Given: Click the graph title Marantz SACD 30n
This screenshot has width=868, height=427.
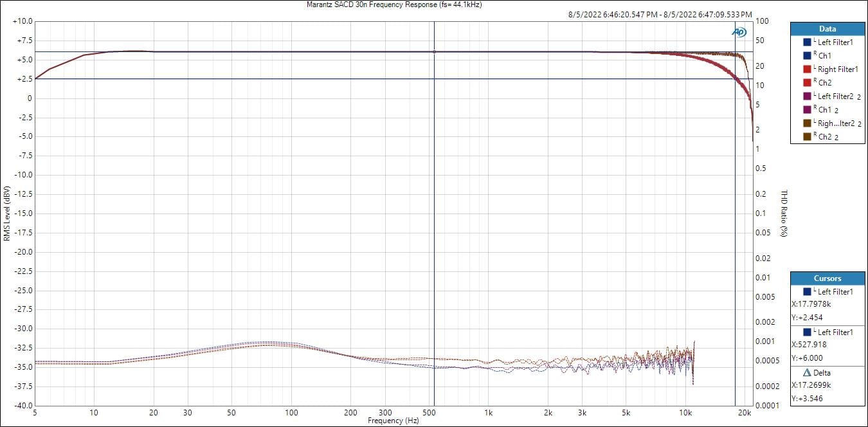Looking at the screenshot, I should (394, 5).
